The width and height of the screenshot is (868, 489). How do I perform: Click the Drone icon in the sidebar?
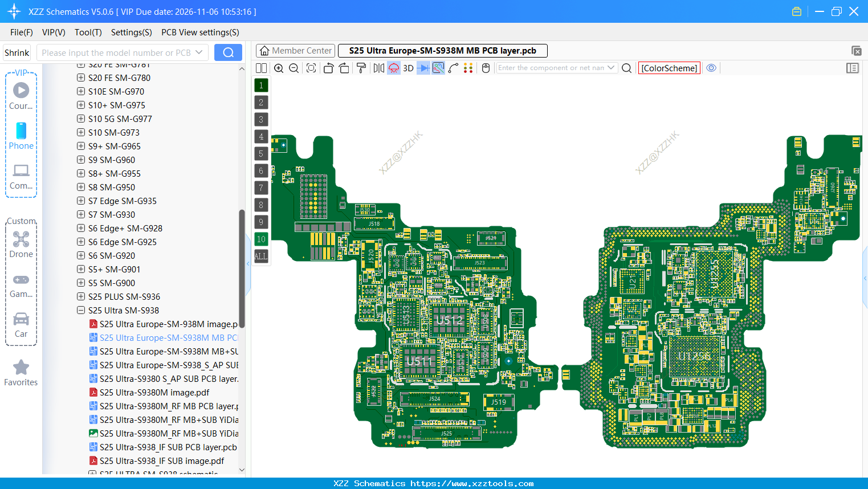click(x=21, y=239)
